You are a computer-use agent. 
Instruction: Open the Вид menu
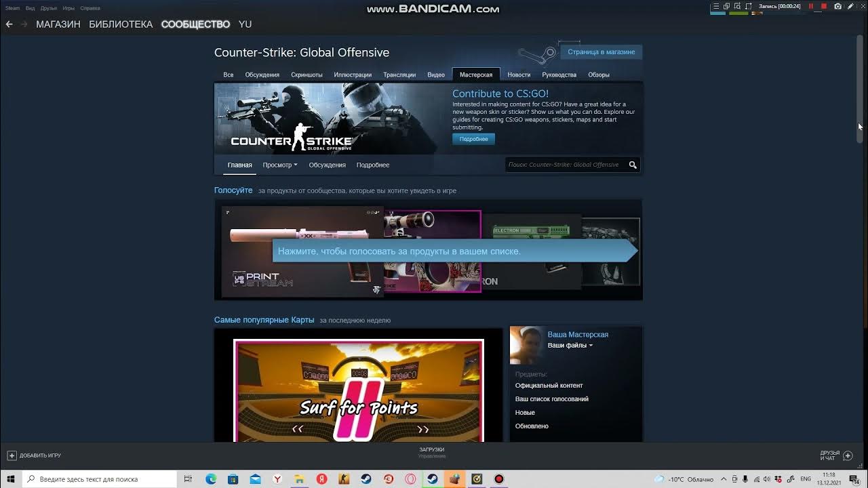pos(30,8)
